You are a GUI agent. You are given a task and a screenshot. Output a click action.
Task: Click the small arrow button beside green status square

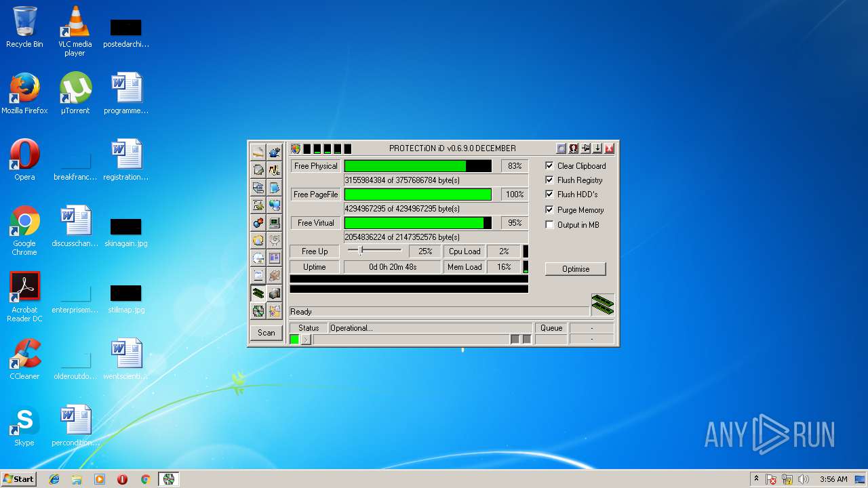pyautogui.click(x=306, y=340)
